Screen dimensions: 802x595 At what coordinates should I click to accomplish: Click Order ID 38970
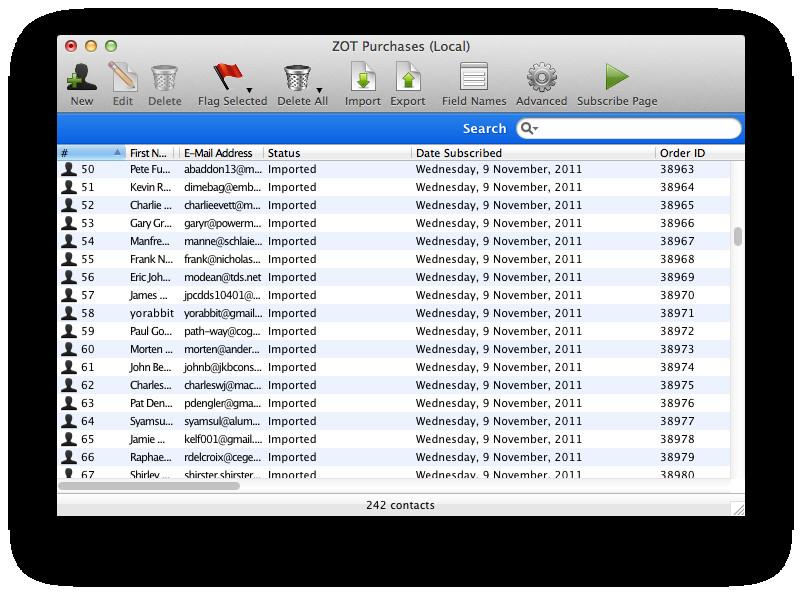tap(677, 295)
